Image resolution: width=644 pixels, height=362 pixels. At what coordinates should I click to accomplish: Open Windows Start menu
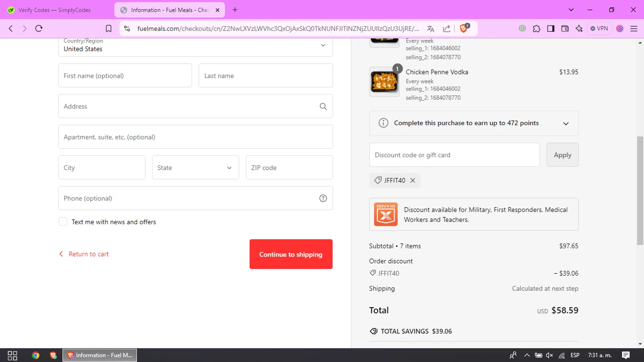[12, 355]
